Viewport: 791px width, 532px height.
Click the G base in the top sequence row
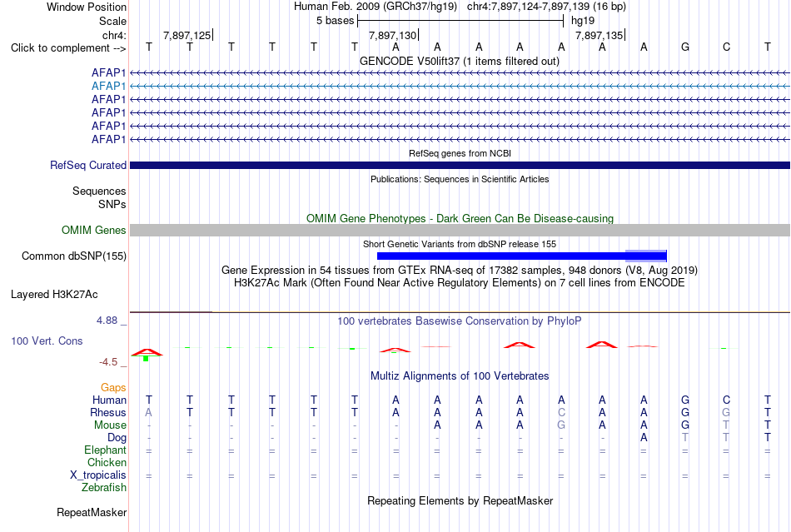coord(685,47)
